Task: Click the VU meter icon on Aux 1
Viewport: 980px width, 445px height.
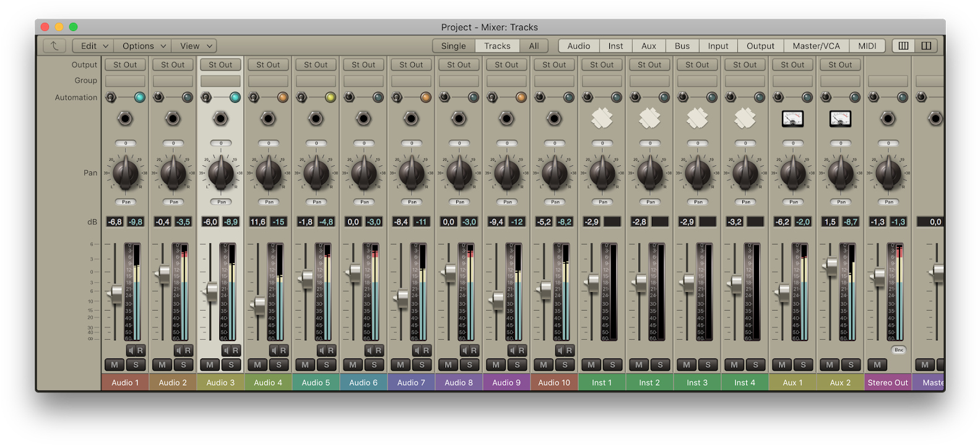Action: click(792, 118)
